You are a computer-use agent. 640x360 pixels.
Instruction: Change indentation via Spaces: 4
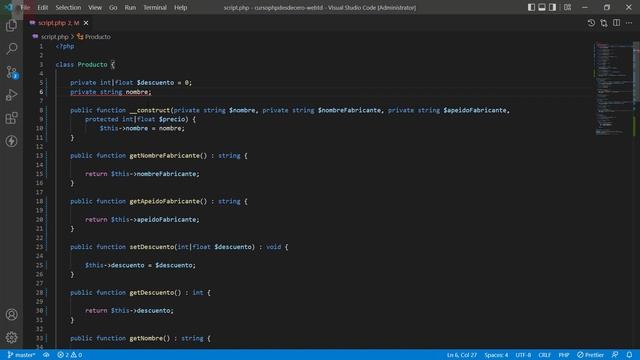(496, 355)
